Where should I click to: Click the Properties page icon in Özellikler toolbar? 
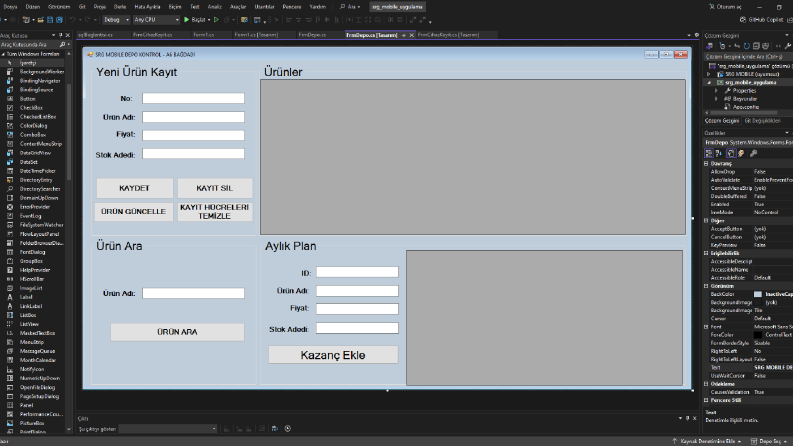[x=753, y=153]
